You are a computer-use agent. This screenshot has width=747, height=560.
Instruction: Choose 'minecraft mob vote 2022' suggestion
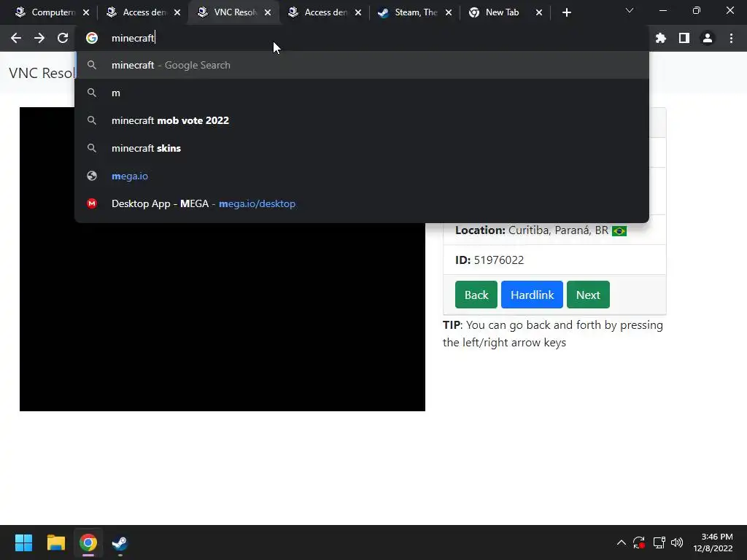point(362,120)
